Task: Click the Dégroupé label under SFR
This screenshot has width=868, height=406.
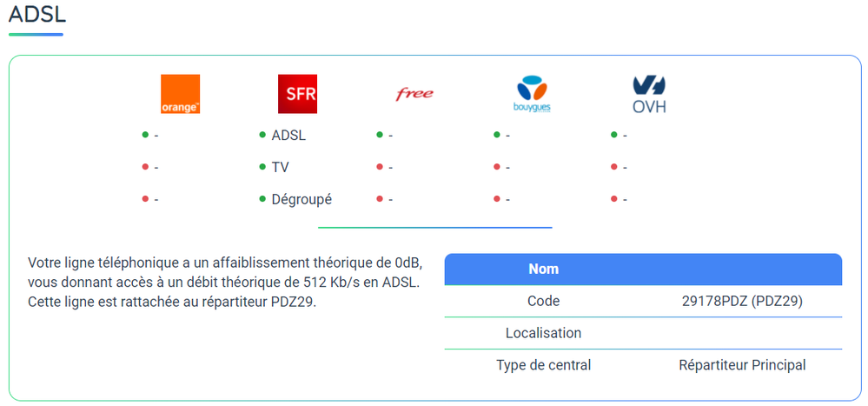Action: click(301, 199)
